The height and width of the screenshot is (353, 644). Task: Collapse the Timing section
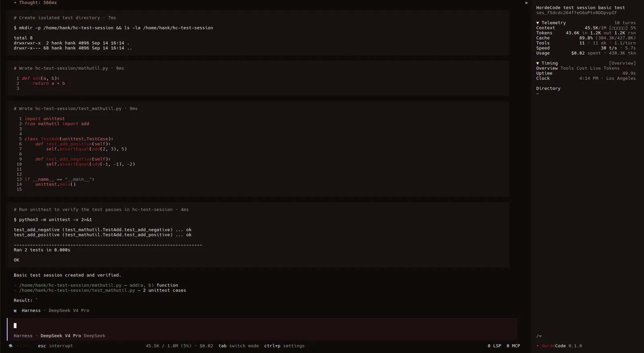547,63
